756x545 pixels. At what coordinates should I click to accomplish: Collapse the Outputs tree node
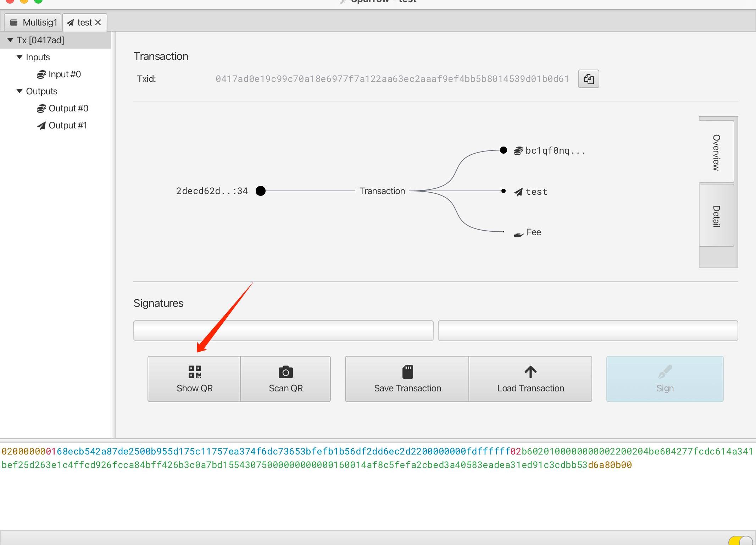pyautogui.click(x=20, y=91)
